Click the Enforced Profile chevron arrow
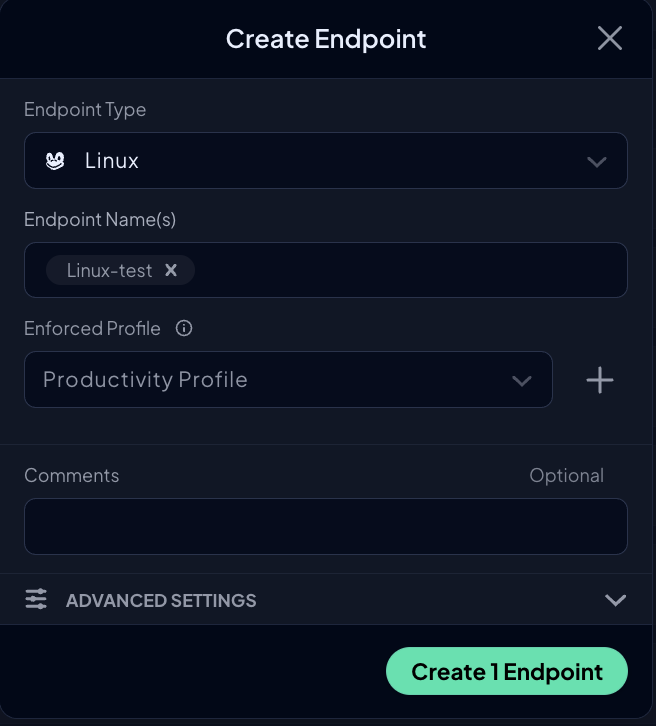This screenshot has height=726, width=656. coord(522,381)
